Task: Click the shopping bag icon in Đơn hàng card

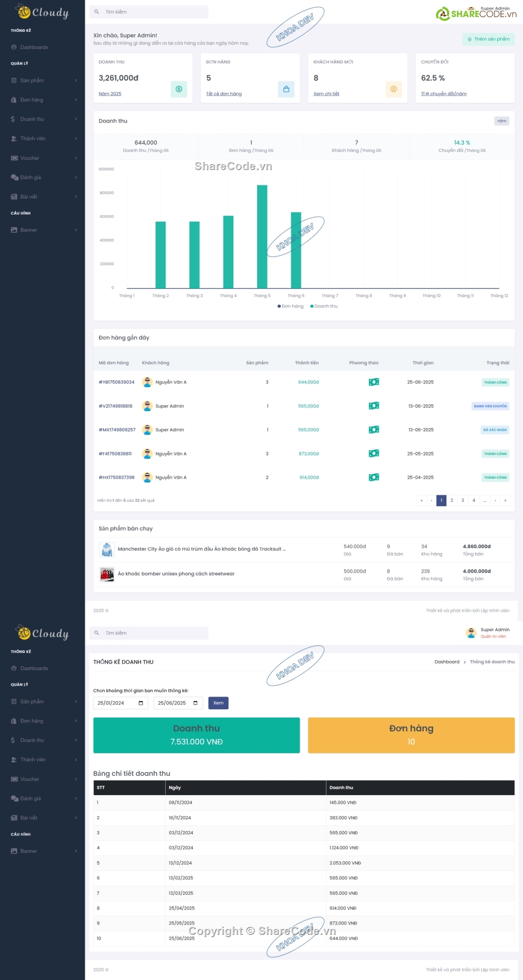Action: [286, 89]
